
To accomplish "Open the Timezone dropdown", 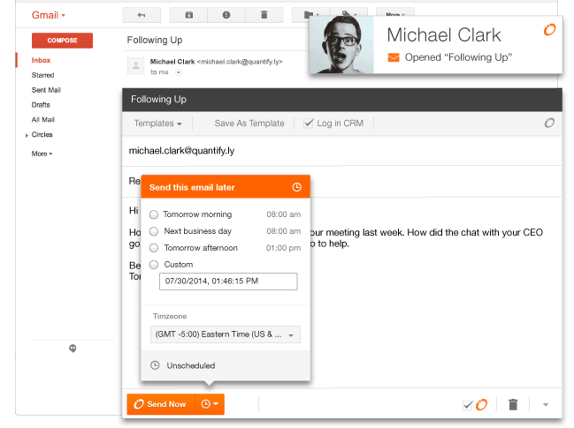I will (x=225, y=334).
